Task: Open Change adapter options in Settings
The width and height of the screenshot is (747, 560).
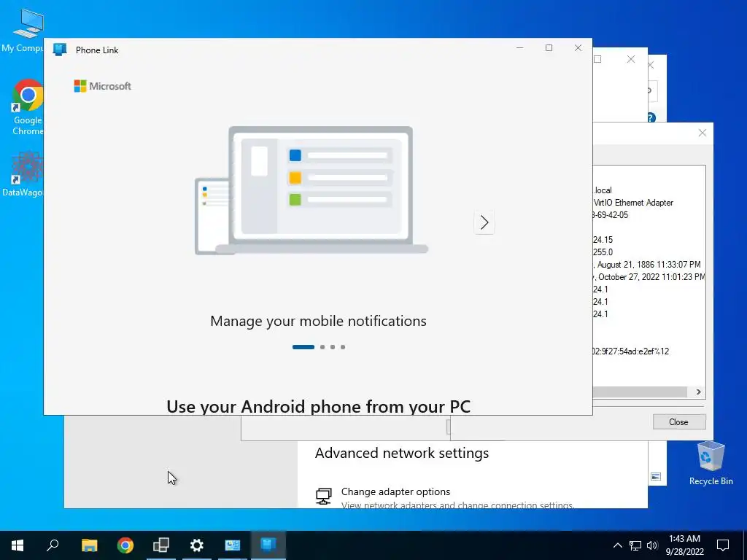Action: (x=395, y=491)
